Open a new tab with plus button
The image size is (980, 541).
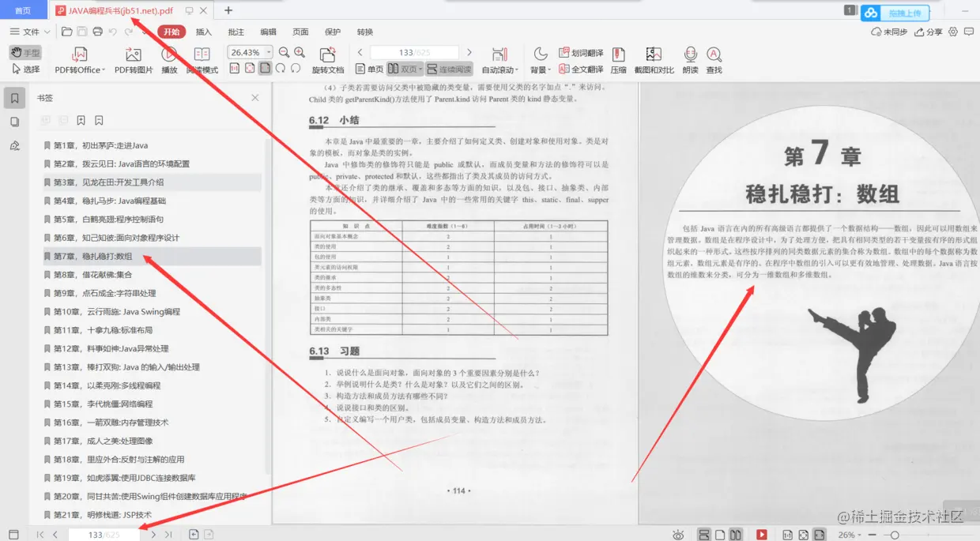coord(228,10)
